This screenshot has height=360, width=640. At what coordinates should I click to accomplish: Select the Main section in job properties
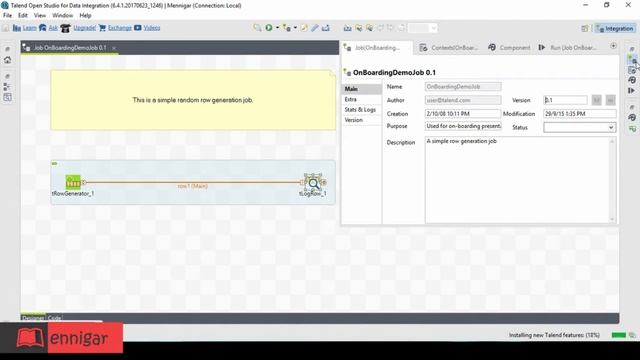(x=362, y=89)
